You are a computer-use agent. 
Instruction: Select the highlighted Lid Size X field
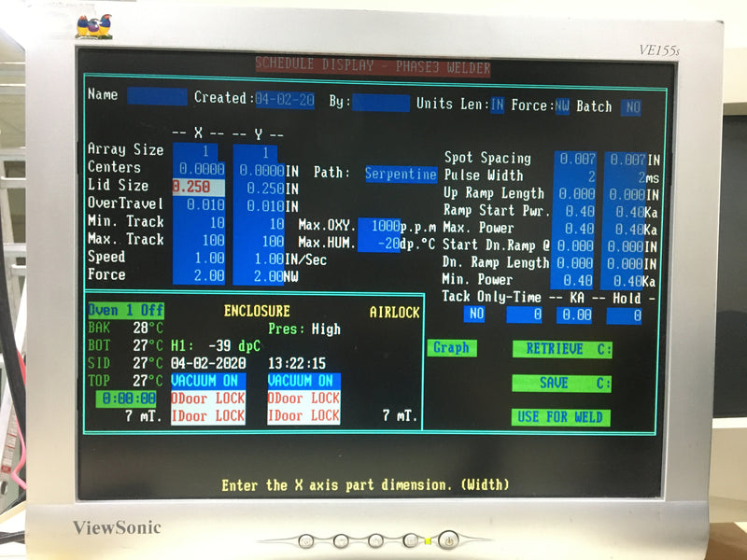199,188
